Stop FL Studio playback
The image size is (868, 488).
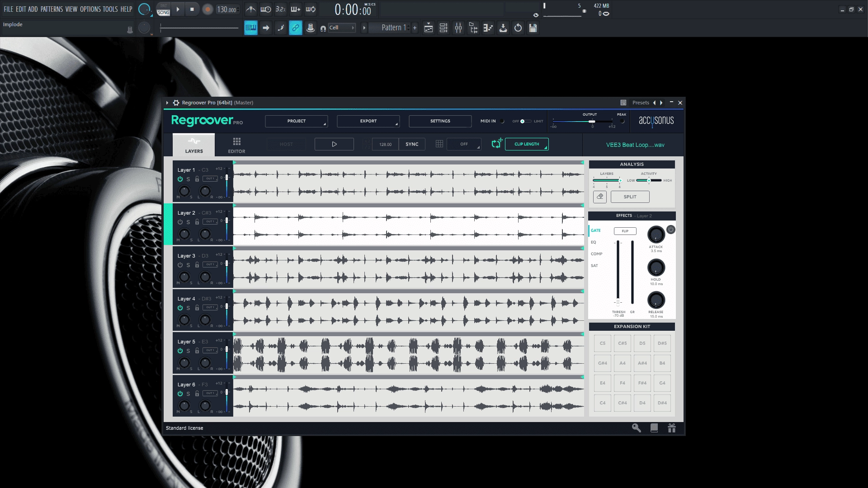(192, 9)
